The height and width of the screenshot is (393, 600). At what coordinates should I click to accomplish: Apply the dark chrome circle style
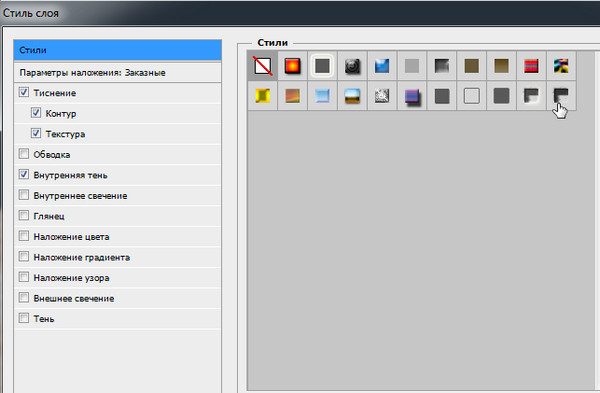click(352, 66)
